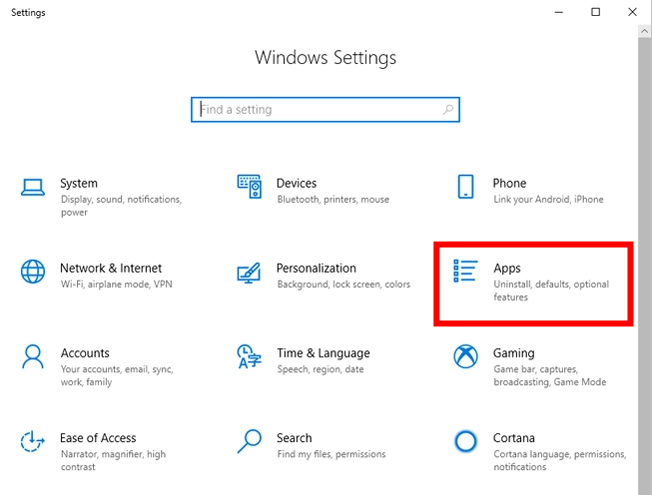The height and width of the screenshot is (495, 652).
Task: Click 'Bluetooth, printers, mouse' description
Action: point(333,200)
